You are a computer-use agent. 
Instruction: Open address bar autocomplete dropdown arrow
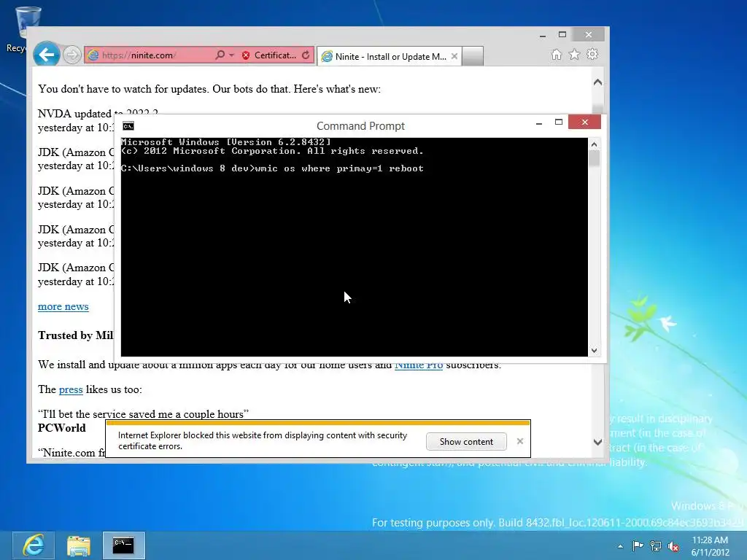pos(231,55)
